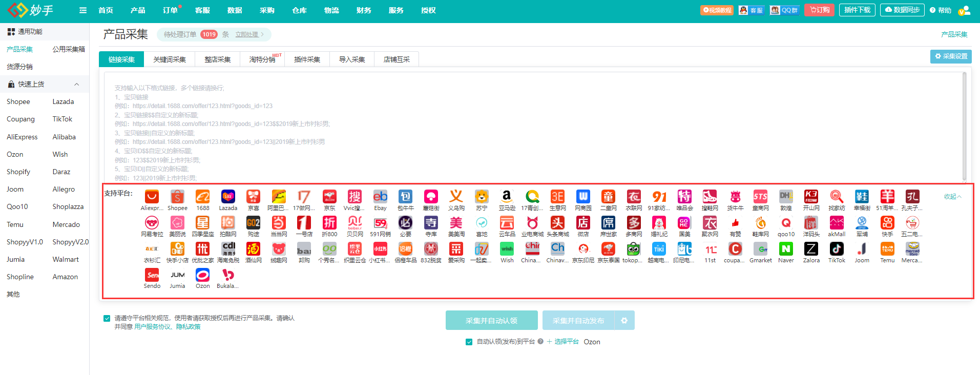Click the Wish platform icon
The height and width of the screenshot is (375, 980).
point(507,249)
